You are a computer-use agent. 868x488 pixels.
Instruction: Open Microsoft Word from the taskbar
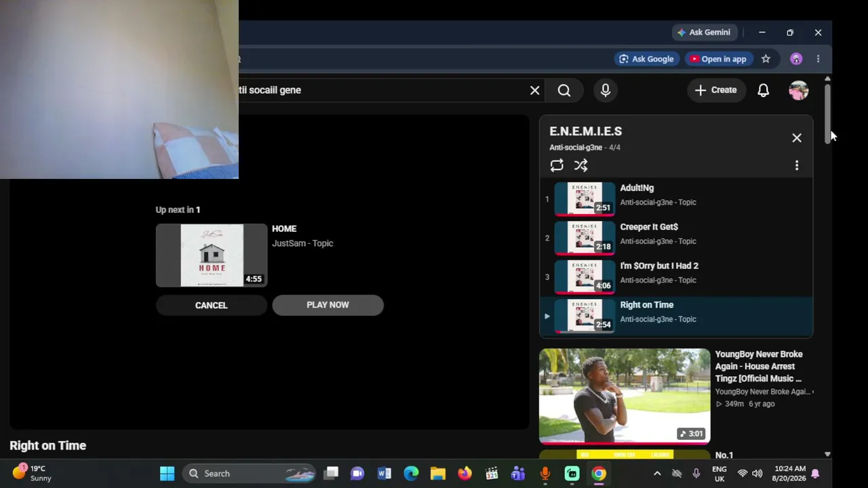click(384, 474)
